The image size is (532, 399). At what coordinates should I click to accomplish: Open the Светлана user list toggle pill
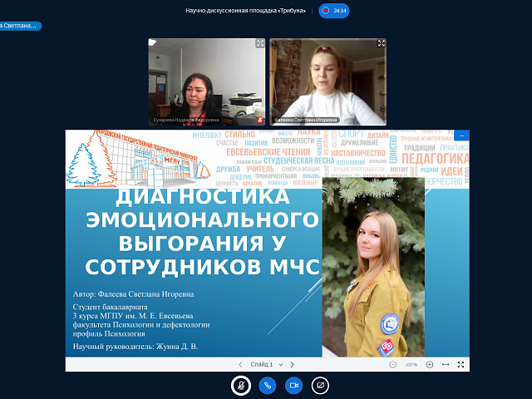point(20,26)
